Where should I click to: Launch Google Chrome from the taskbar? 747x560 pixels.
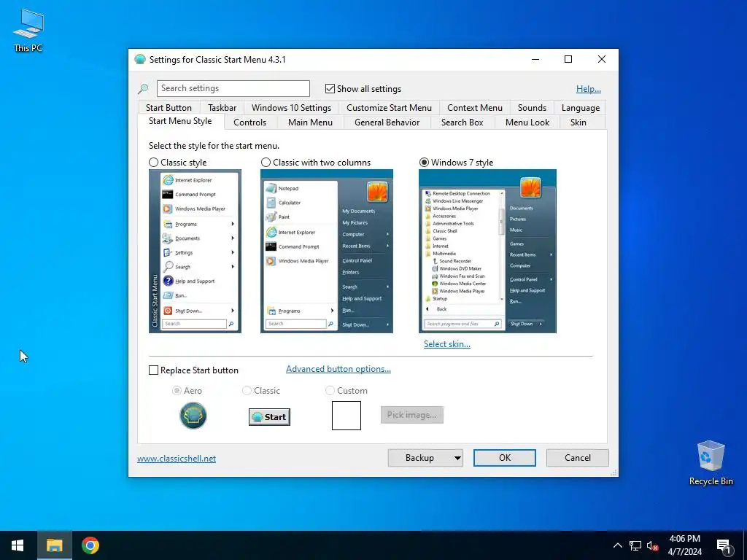pyautogui.click(x=90, y=545)
